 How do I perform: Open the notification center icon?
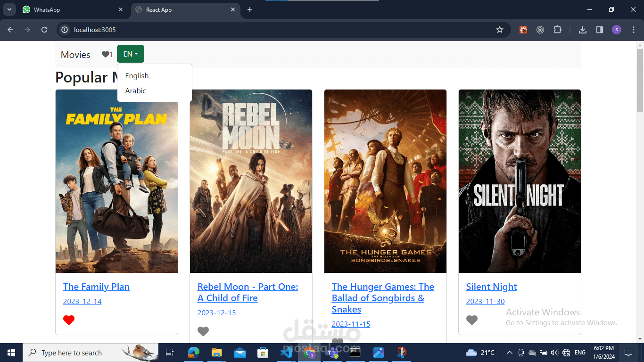628,353
